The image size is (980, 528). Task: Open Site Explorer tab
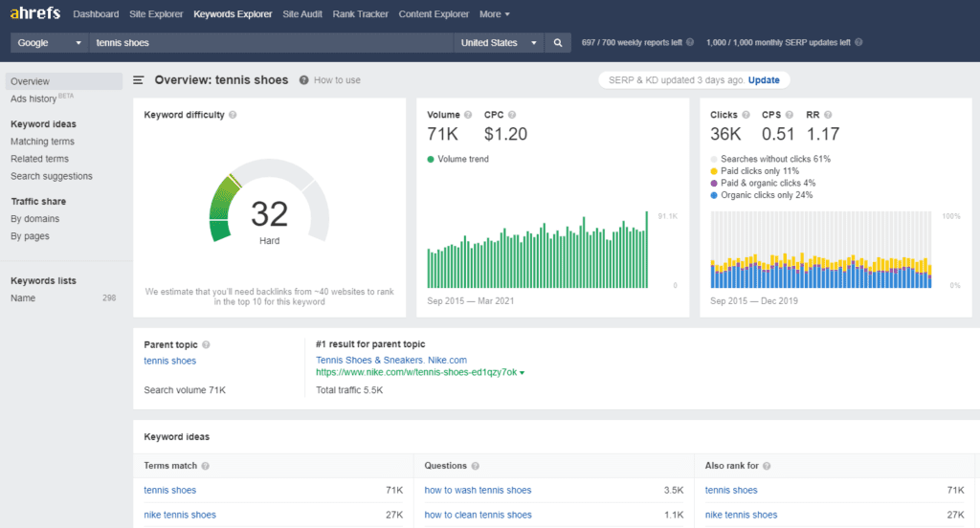pos(156,13)
